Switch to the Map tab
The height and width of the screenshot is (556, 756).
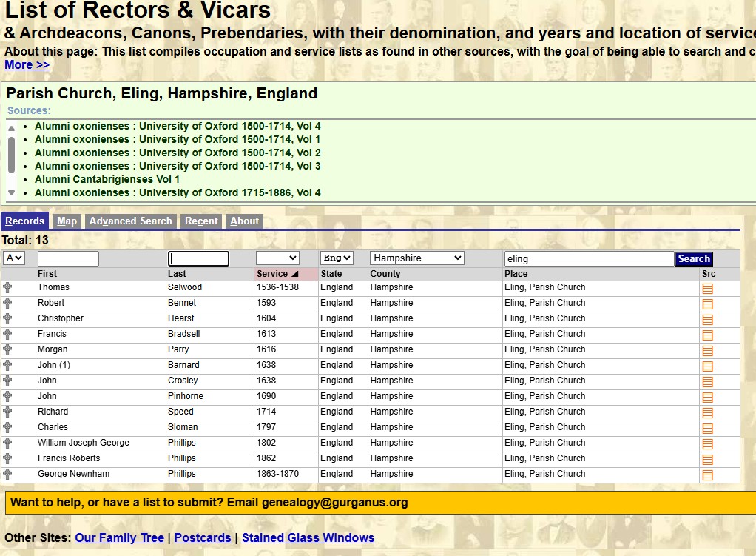coord(67,221)
